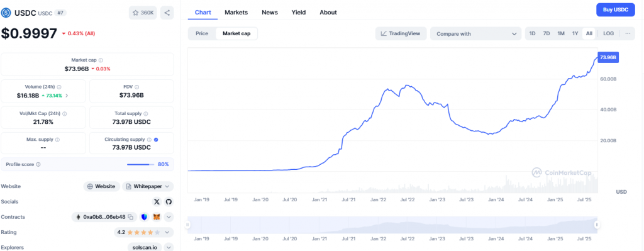This screenshot has height=251, width=644.
Task: Toggle the LOG scale on chart
Action: [608, 34]
